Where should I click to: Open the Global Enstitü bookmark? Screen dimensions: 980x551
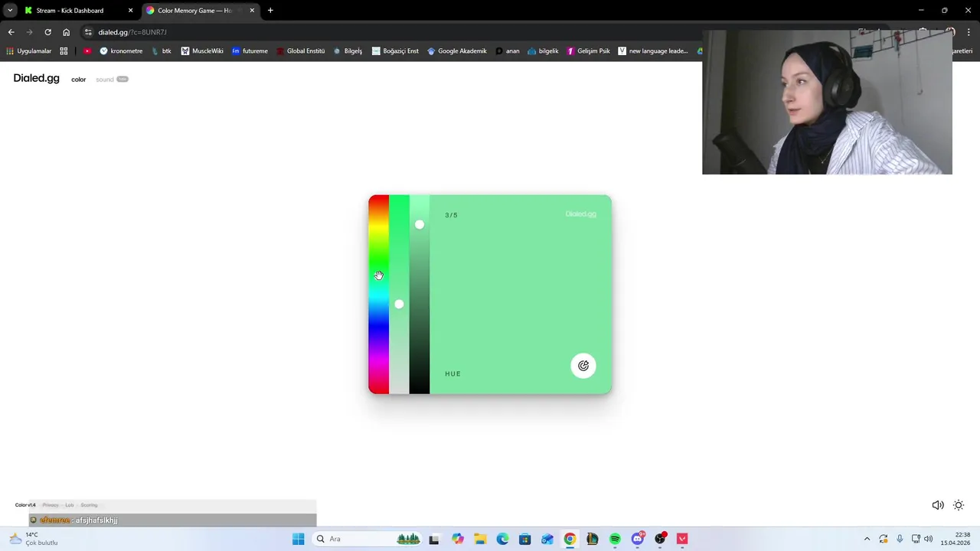pyautogui.click(x=300, y=51)
